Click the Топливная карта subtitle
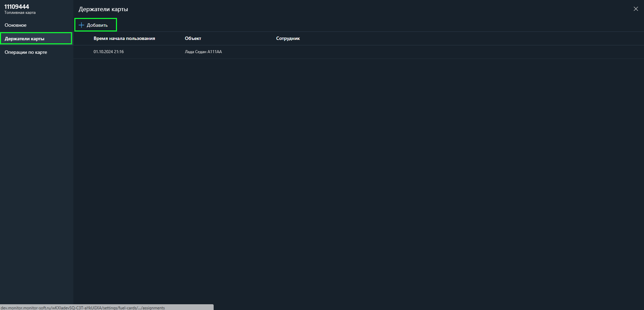 coord(20,13)
